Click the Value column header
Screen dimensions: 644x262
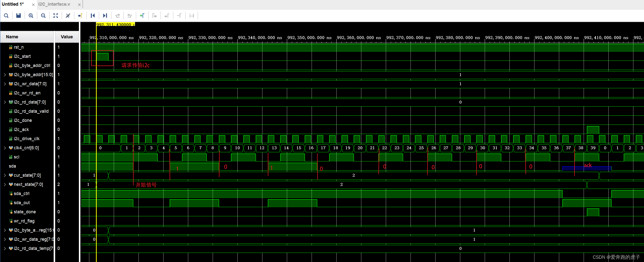67,37
